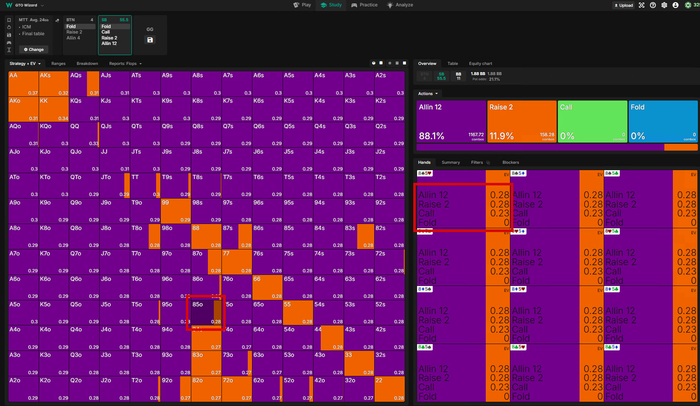
Task: Switch to the Analyze mode
Action: [x=400, y=5]
